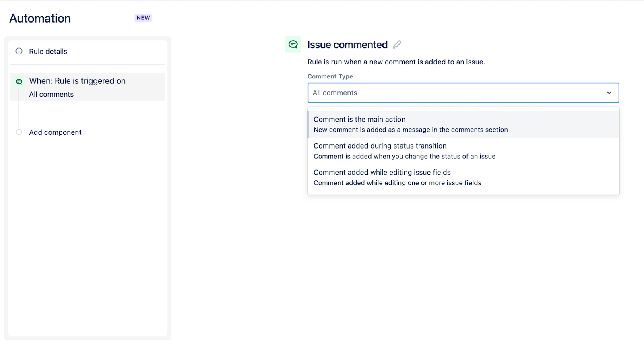Click the Add component label
Image resolution: width=644 pixels, height=359 pixels.
point(55,132)
